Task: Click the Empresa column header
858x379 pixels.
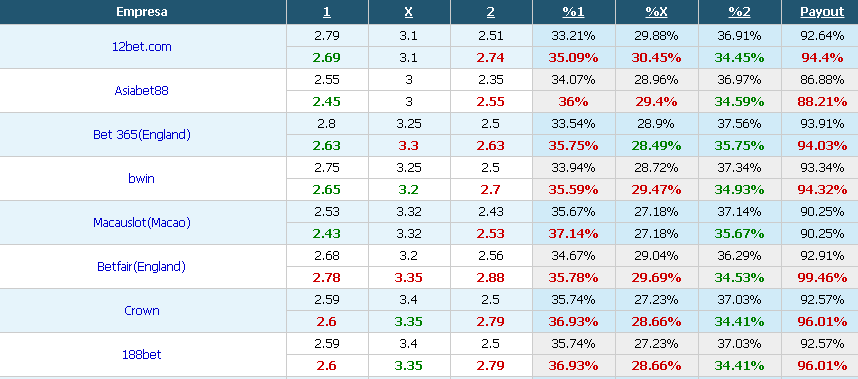Action: coord(142,11)
